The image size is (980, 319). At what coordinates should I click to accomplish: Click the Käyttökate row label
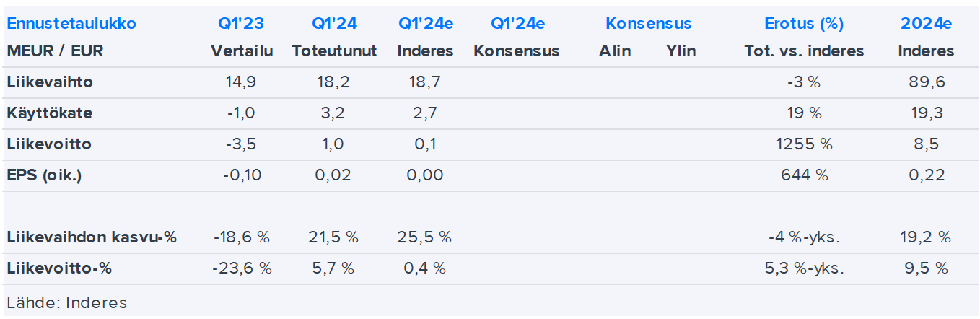50,113
